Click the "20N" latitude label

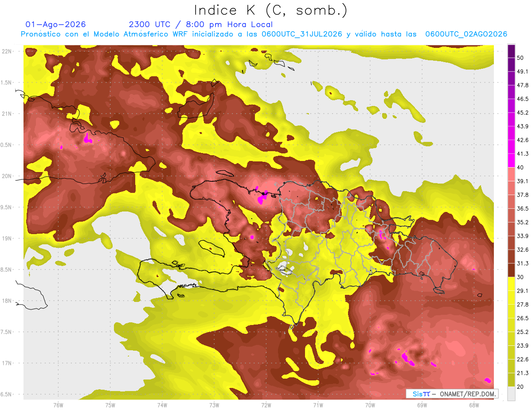pyautogui.click(x=7, y=176)
